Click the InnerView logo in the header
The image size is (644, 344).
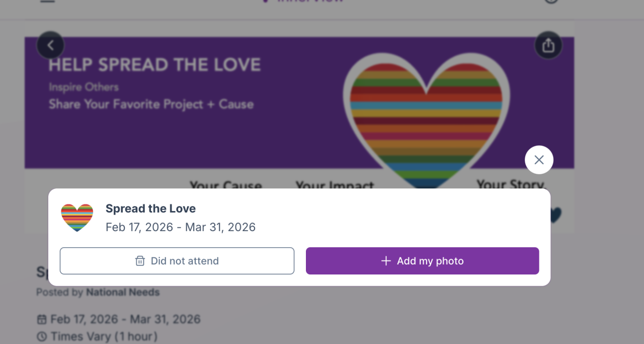(304, 2)
